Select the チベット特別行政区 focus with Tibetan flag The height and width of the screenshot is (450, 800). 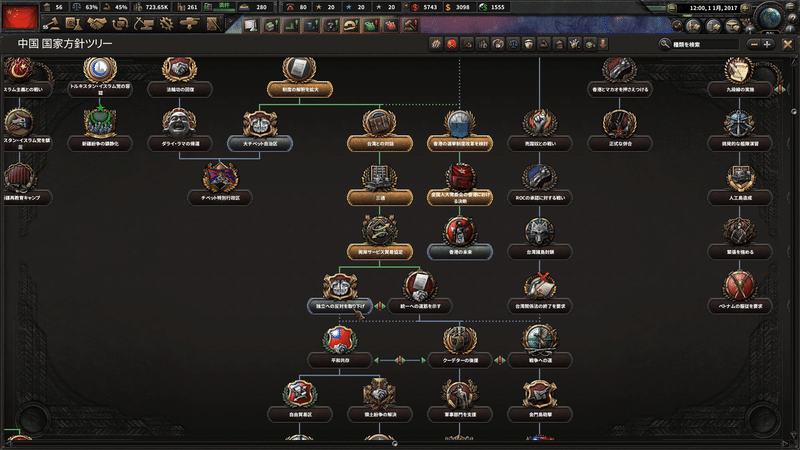pos(220,185)
